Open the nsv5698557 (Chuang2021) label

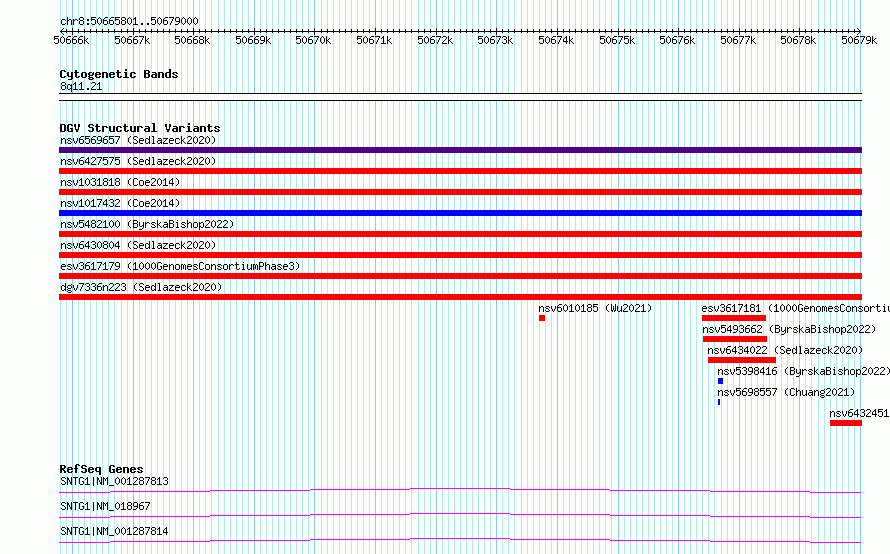pyautogui.click(x=786, y=392)
